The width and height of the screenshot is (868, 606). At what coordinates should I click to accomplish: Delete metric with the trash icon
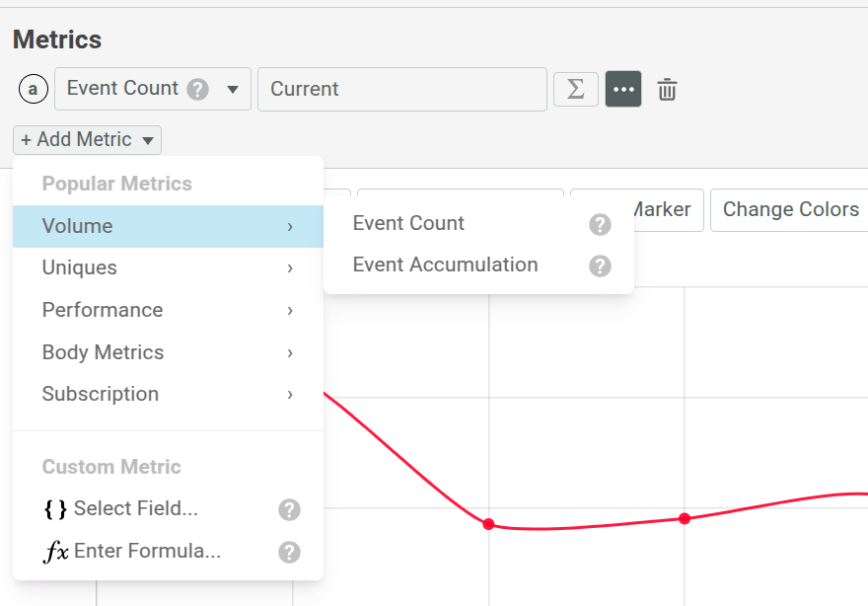coord(667,89)
